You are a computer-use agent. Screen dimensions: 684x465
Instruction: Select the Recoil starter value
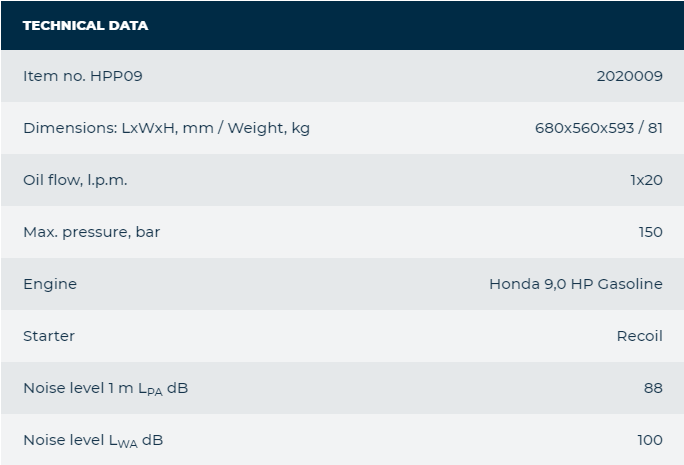click(639, 336)
